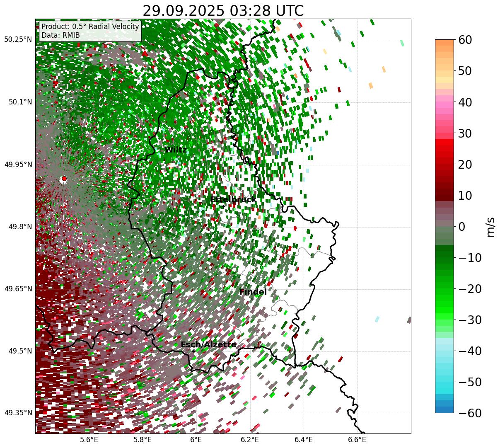The height and width of the screenshot is (448, 500).
Task: Click the colorbar value 0
Action: coord(461,227)
